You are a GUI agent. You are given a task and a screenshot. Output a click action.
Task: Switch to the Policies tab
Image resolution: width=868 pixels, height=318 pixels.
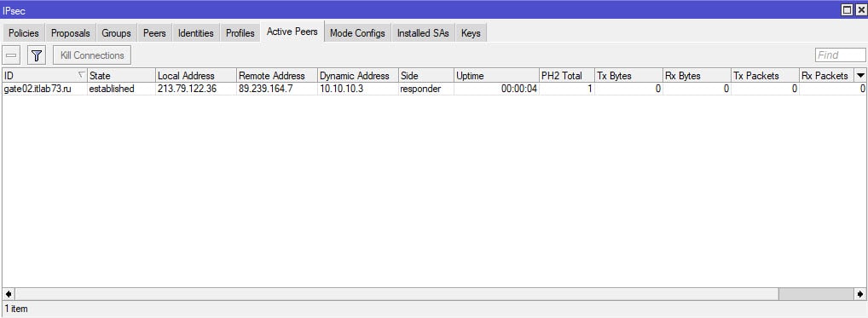24,33
